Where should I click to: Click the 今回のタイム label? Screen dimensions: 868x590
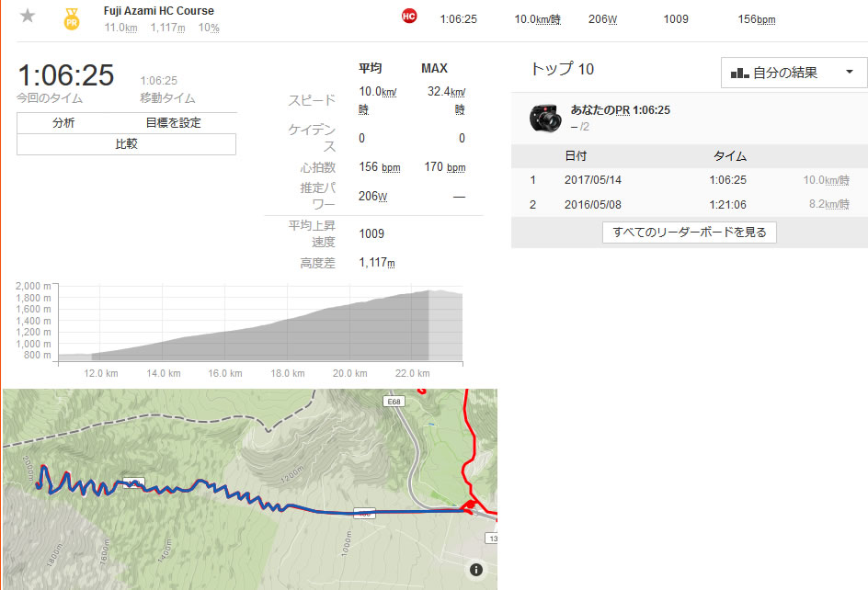click(x=50, y=98)
